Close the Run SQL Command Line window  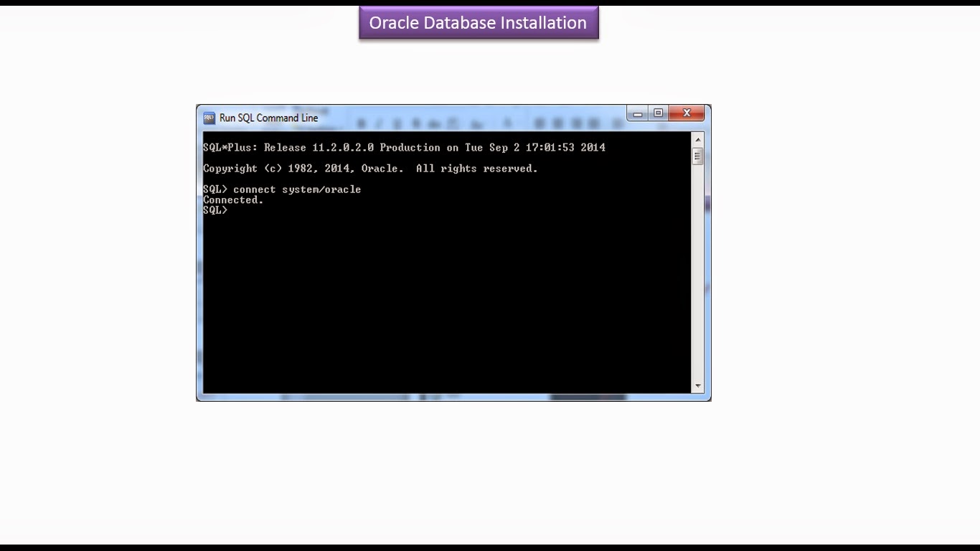click(687, 113)
